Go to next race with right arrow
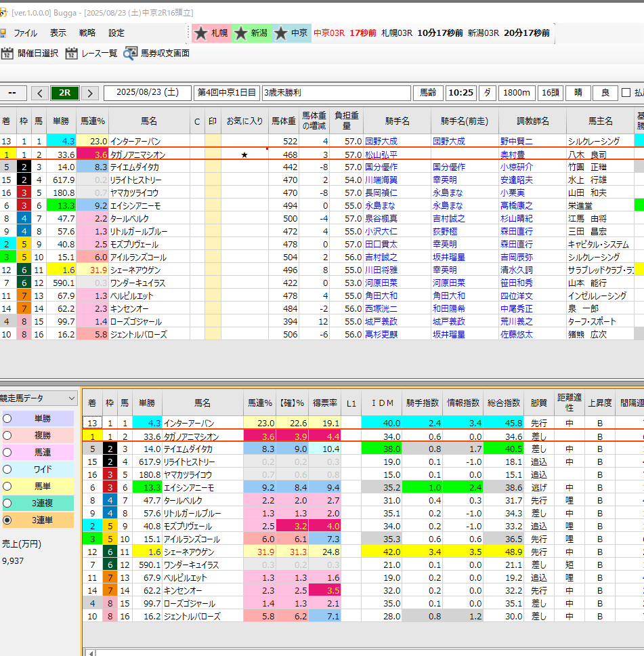 pos(89,94)
